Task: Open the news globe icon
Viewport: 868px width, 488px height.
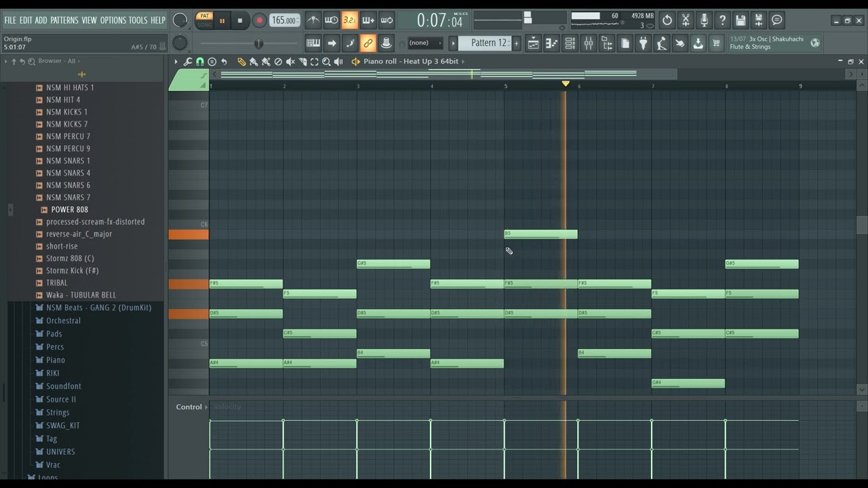Action: pyautogui.click(x=815, y=43)
